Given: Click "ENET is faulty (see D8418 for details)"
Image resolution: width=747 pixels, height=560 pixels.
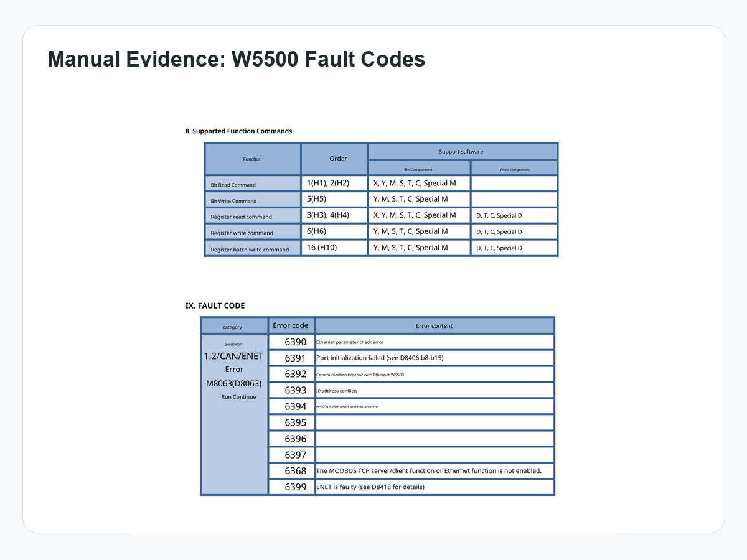Looking at the screenshot, I should pos(370,487).
